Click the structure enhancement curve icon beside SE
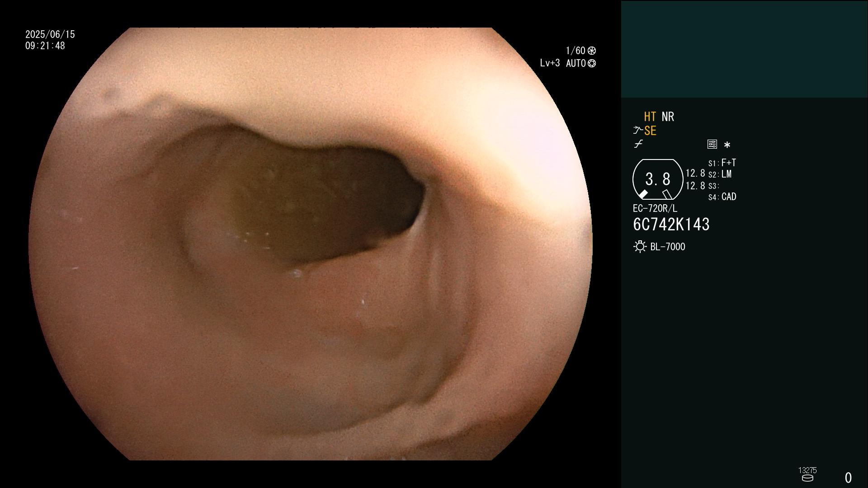Viewport: 868px width, 488px height. pos(638,131)
